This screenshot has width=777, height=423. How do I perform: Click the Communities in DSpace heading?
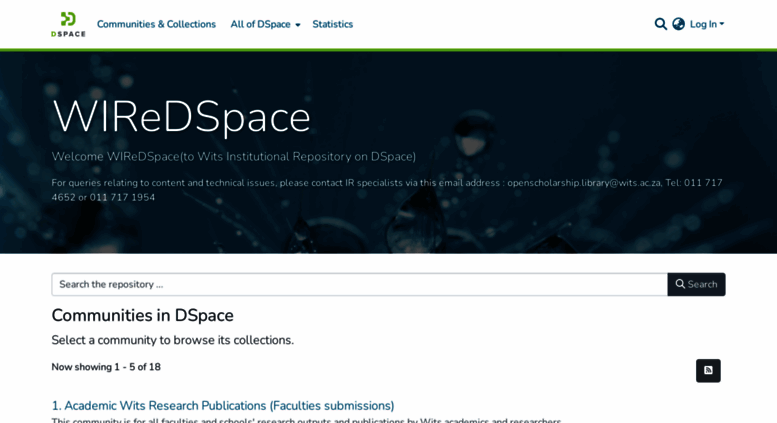142,316
